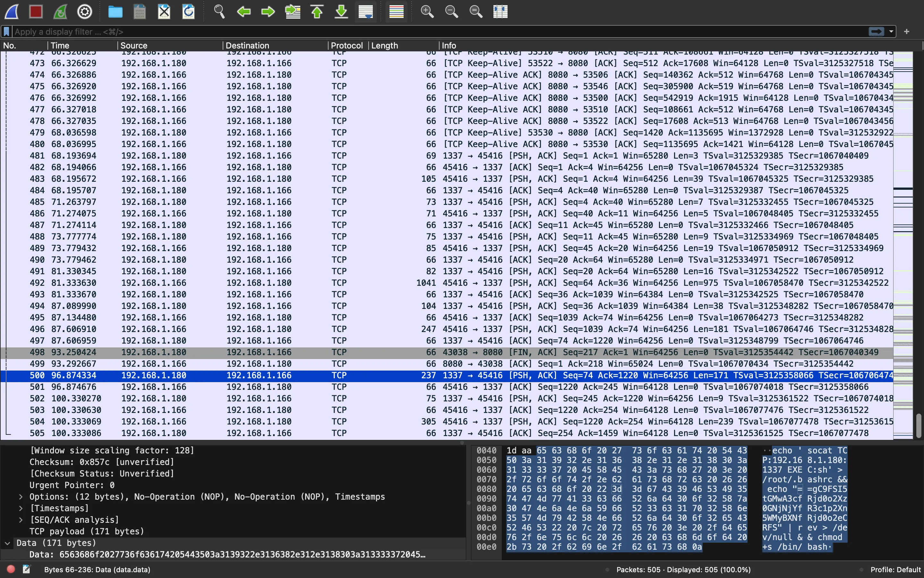Screen dimensions: 924x578
Task: Select packet 496 with length 247
Action: point(447,329)
